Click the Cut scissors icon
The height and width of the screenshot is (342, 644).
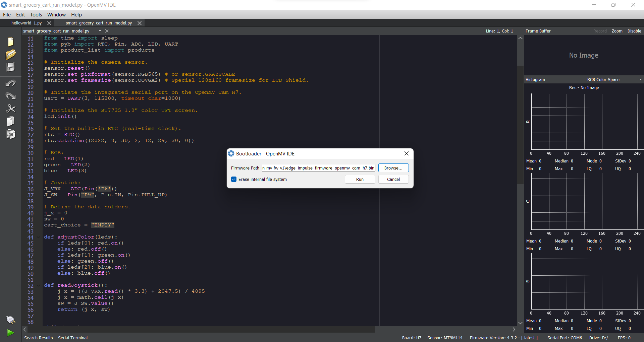coord(10,109)
